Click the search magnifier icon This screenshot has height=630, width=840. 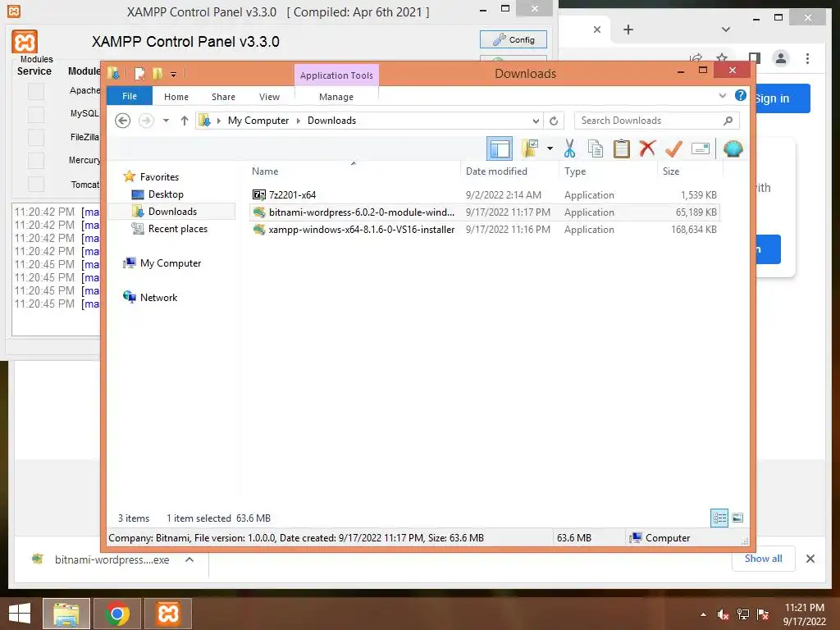pos(728,121)
